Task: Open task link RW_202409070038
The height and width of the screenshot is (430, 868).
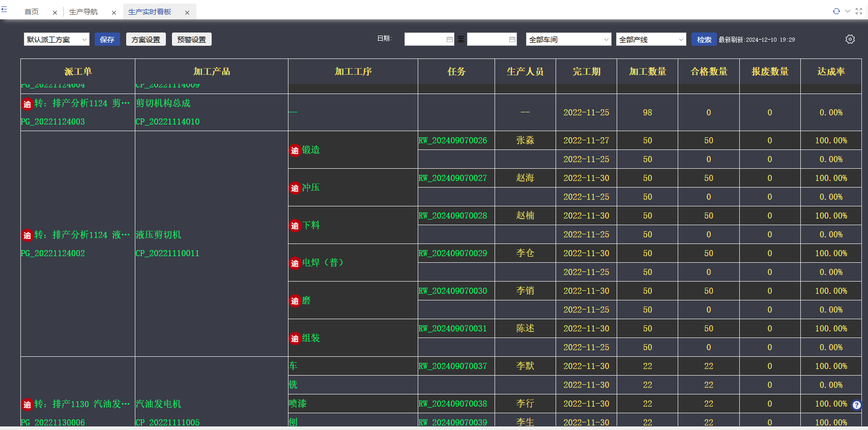Action: click(x=453, y=404)
